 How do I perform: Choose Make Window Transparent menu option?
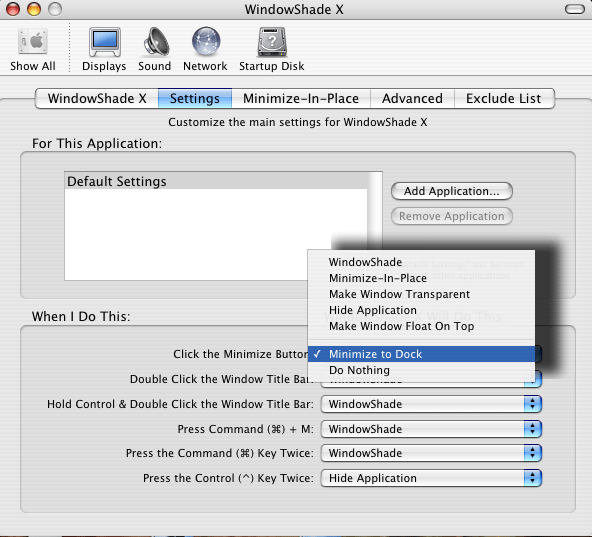coord(421,294)
